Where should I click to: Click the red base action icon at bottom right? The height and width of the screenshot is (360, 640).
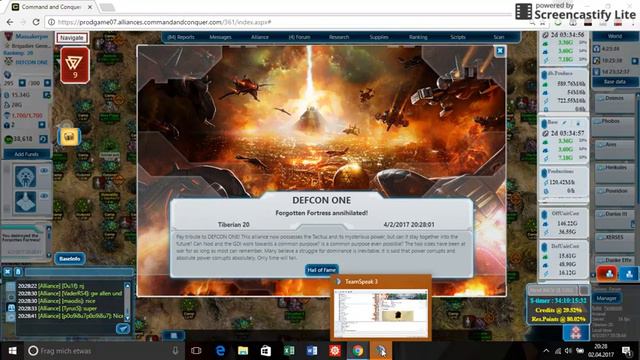(x=607, y=274)
